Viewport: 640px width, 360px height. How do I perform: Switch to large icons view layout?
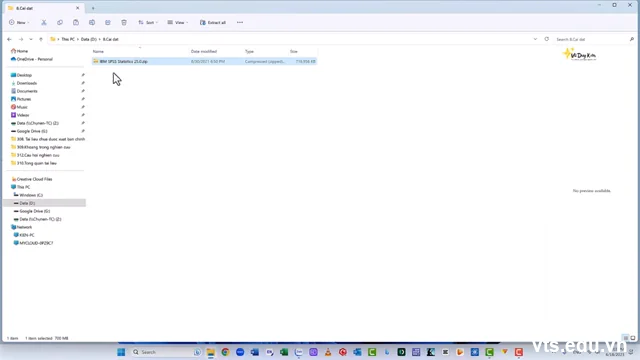coord(633,338)
